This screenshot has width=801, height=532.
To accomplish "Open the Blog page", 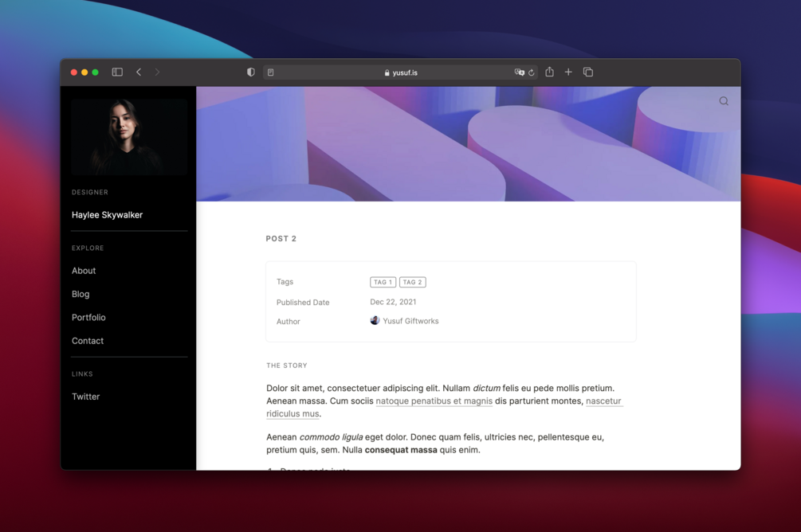I will [80, 294].
